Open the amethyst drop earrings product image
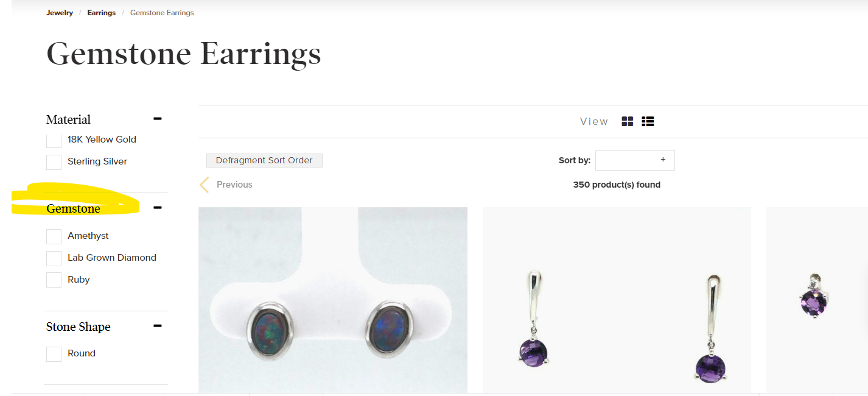Image resolution: width=868 pixels, height=396 pixels. coord(617,300)
